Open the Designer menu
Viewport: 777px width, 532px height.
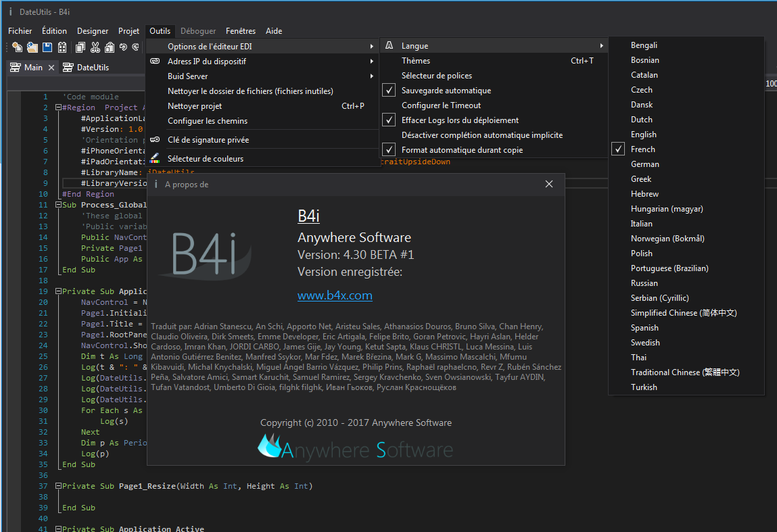click(x=93, y=30)
